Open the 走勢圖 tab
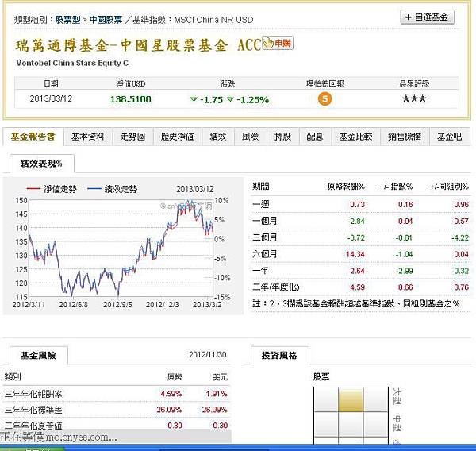Image resolution: width=476 pixels, height=451 pixels. click(132, 137)
